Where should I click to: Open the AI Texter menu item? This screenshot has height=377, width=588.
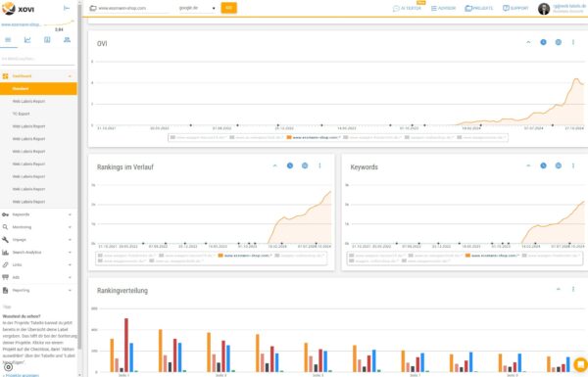pos(407,8)
